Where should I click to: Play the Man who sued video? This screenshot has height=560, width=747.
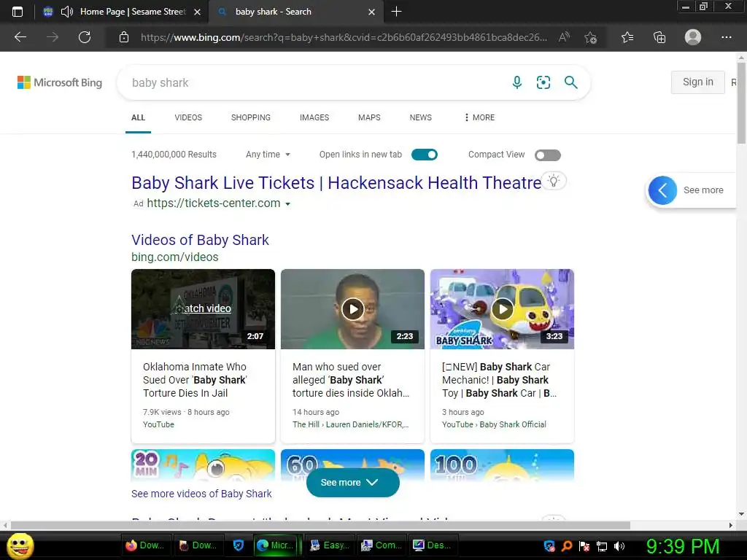(353, 309)
